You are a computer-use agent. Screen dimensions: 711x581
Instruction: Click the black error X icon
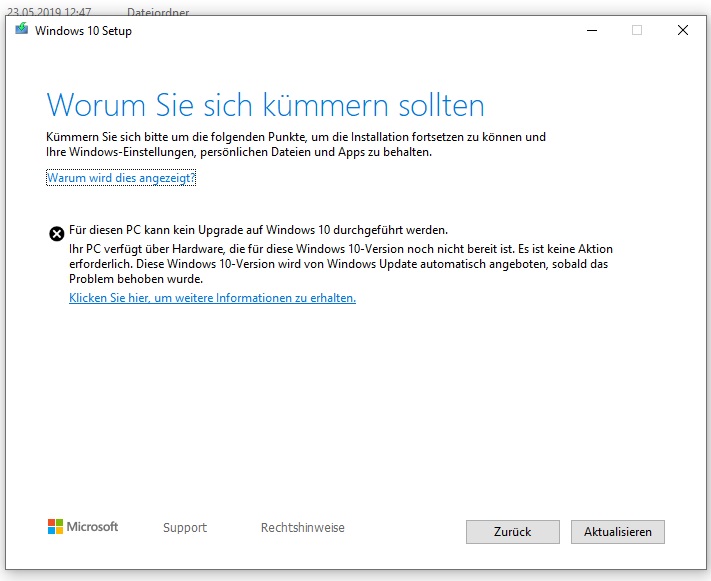tap(57, 234)
